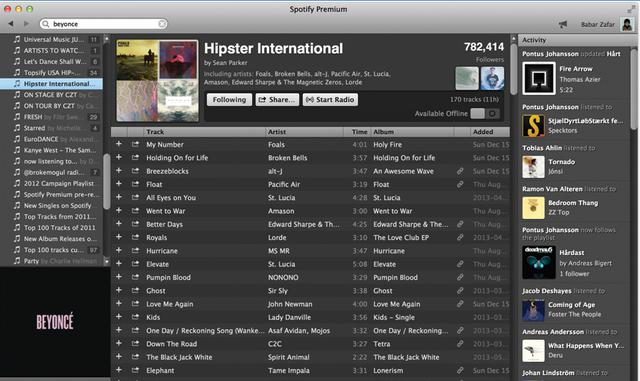Open Holy Fire album cell
This screenshot has height=381, width=640.
tap(387, 144)
